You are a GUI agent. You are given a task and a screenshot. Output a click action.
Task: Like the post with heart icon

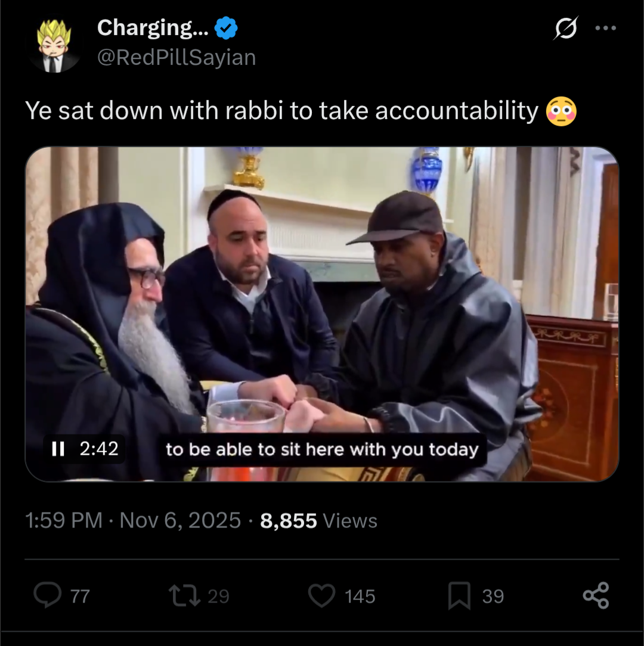click(321, 596)
